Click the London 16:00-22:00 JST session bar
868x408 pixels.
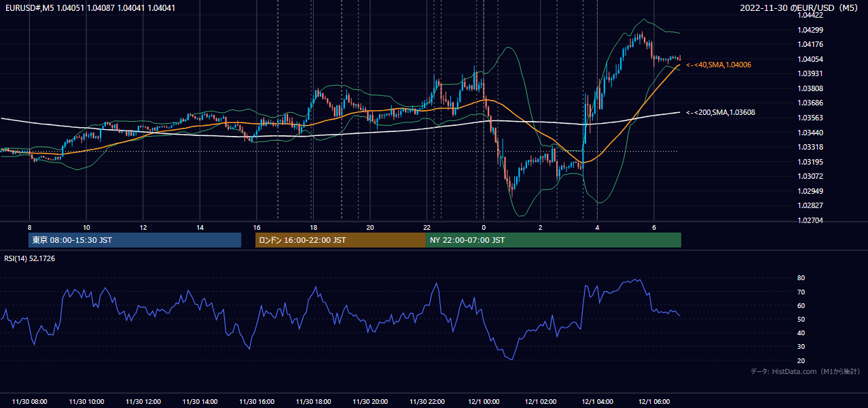(x=340, y=240)
